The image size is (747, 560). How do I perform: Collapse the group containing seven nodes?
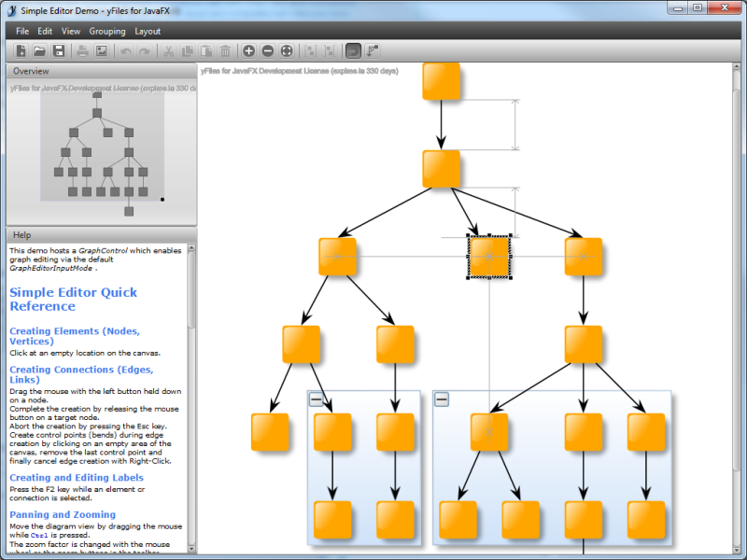click(x=442, y=399)
